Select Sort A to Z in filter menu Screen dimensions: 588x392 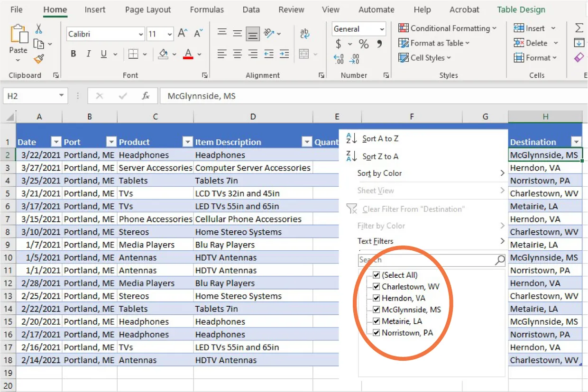pyautogui.click(x=380, y=138)
